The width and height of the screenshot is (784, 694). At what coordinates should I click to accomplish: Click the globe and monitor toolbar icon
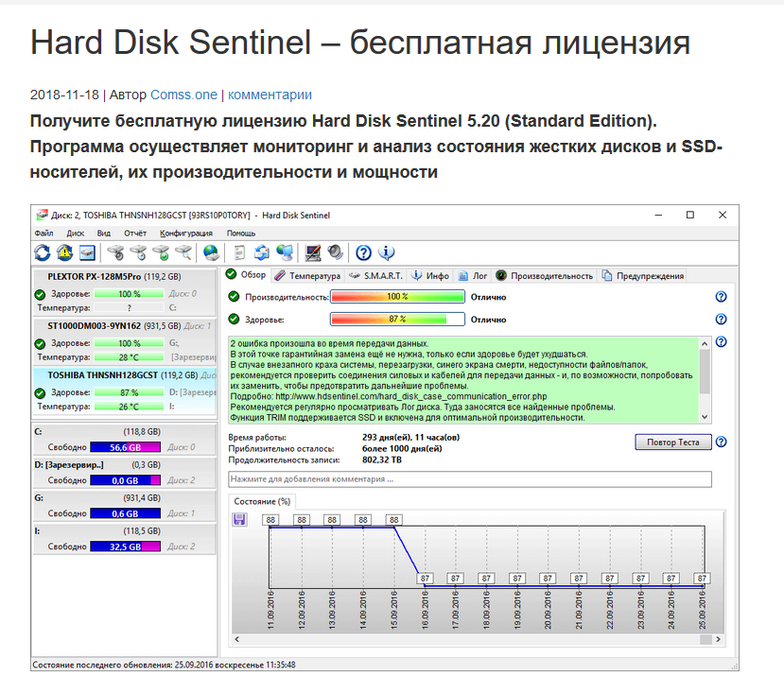(x=285, y=253)
